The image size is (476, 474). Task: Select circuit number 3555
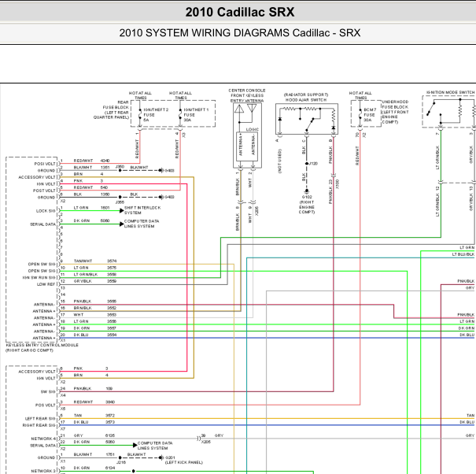click(112, 302)
